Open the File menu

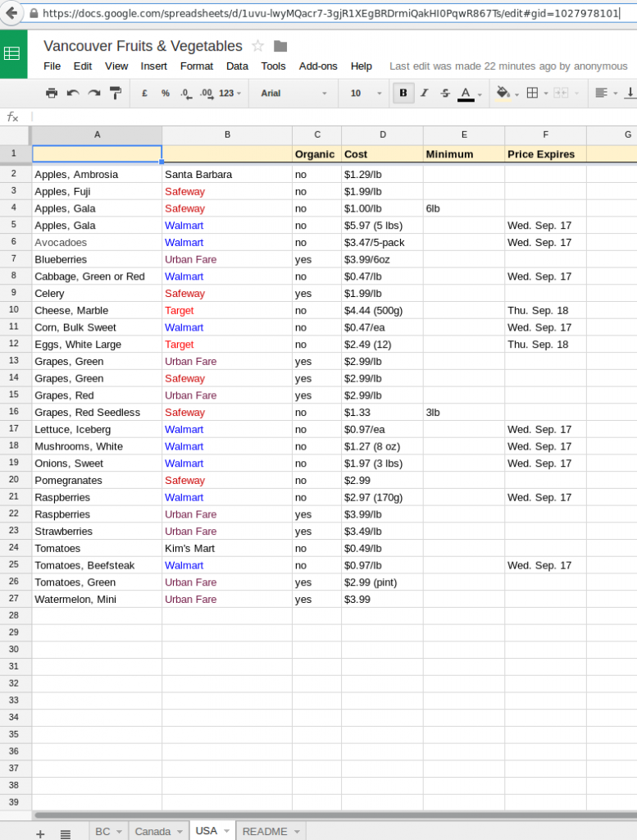tap(52, 66)
